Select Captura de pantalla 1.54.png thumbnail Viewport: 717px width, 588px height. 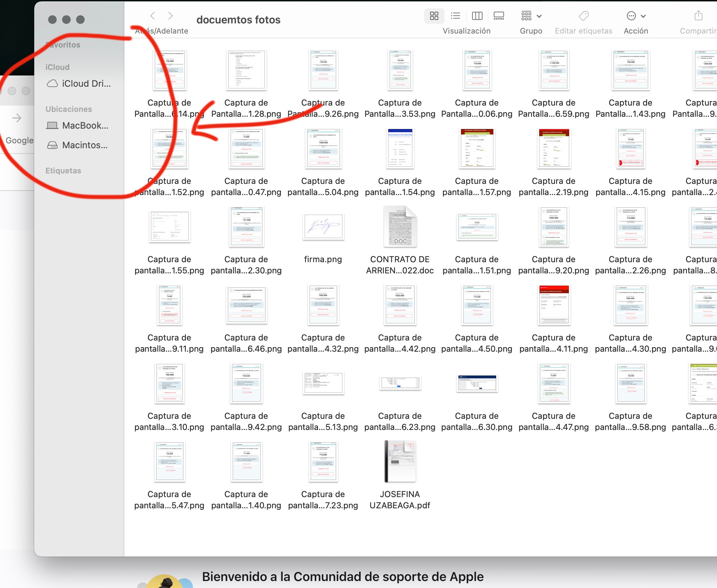[400, 148]
